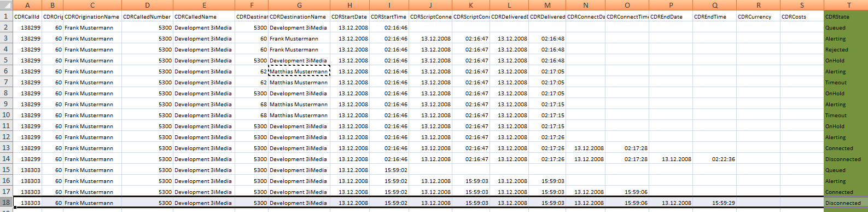Click the Rejected state cell in row 4
Screen dimensions: 868x212
coord(846,49)
